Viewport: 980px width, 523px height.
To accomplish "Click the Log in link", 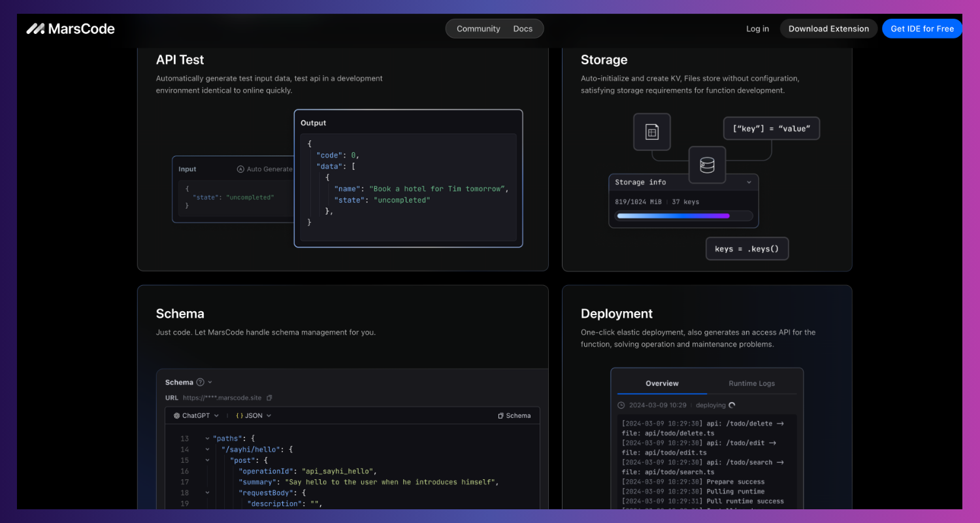I will pos(757,28).
